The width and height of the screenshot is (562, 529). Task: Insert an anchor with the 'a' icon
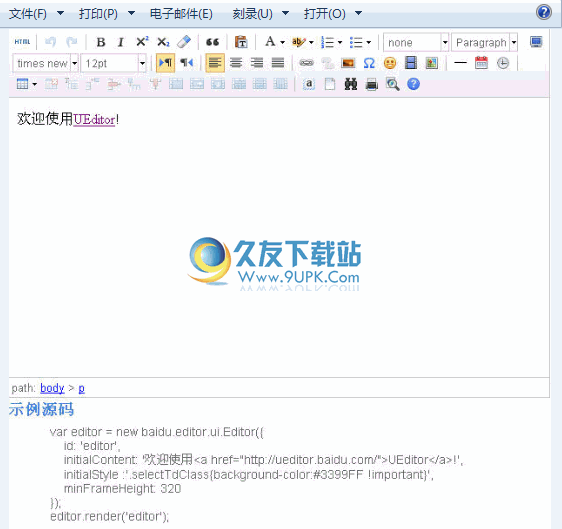pos(309,84)
